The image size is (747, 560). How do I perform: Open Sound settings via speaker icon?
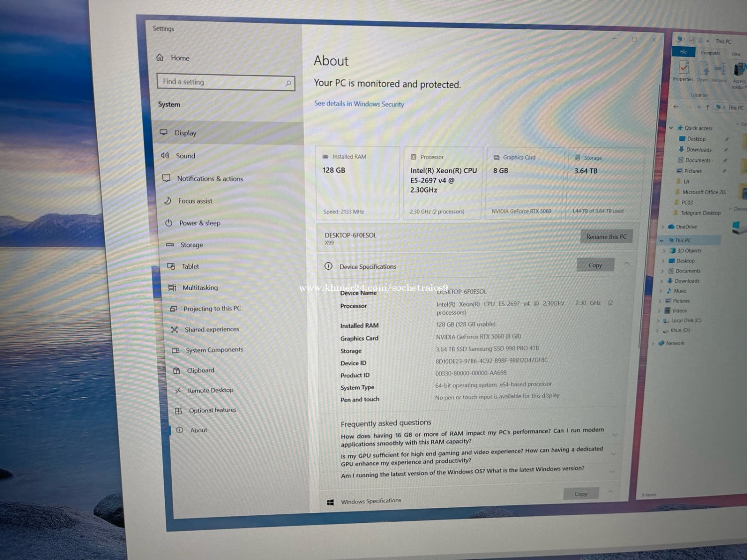point(165,156)
